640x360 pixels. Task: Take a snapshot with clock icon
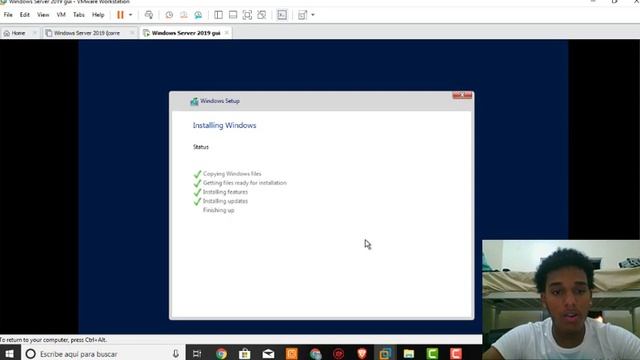pos(169,15)
